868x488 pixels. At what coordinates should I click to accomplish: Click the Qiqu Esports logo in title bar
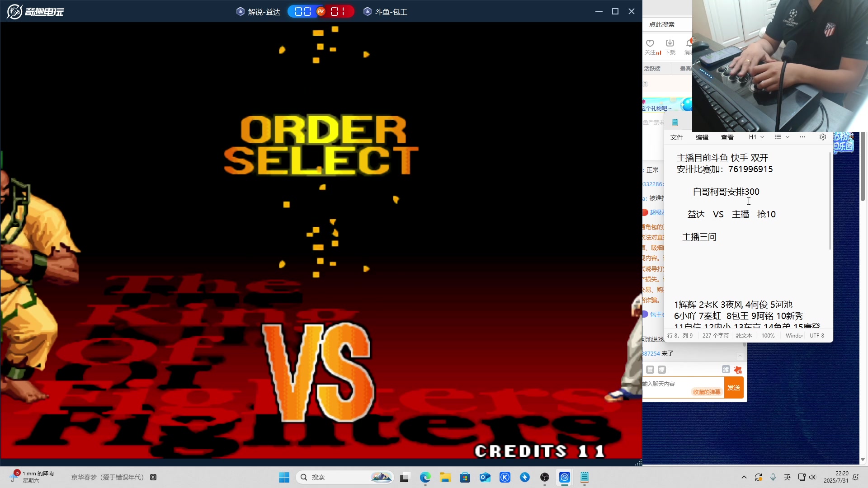coord(35,11)
